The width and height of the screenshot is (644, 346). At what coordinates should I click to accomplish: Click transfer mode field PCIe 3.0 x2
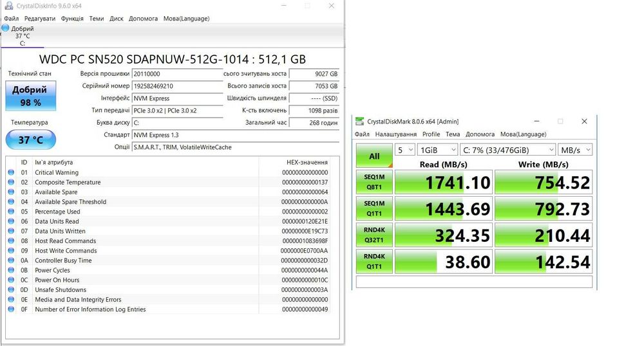(178, 111)
